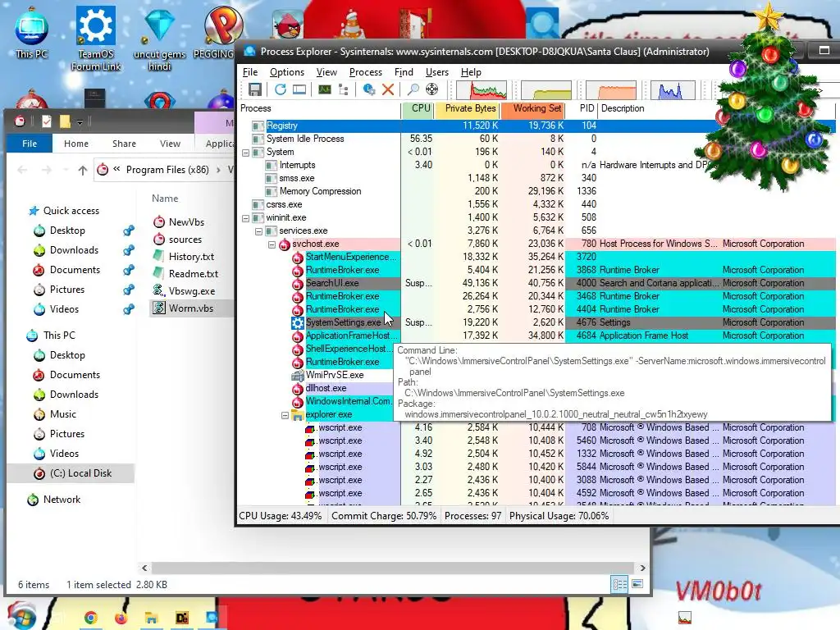Viewport: 840px width, 630px height.
Task: Click the physical memory mini graph
Action: click(x=610, y=90)
